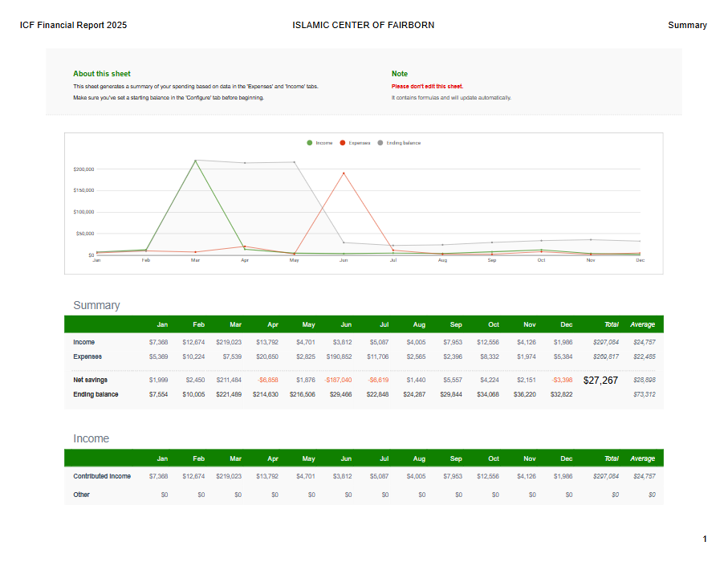Click the red Expenses legend dot
The width and height of the screenshot is (728, 562).
[343, 143]
